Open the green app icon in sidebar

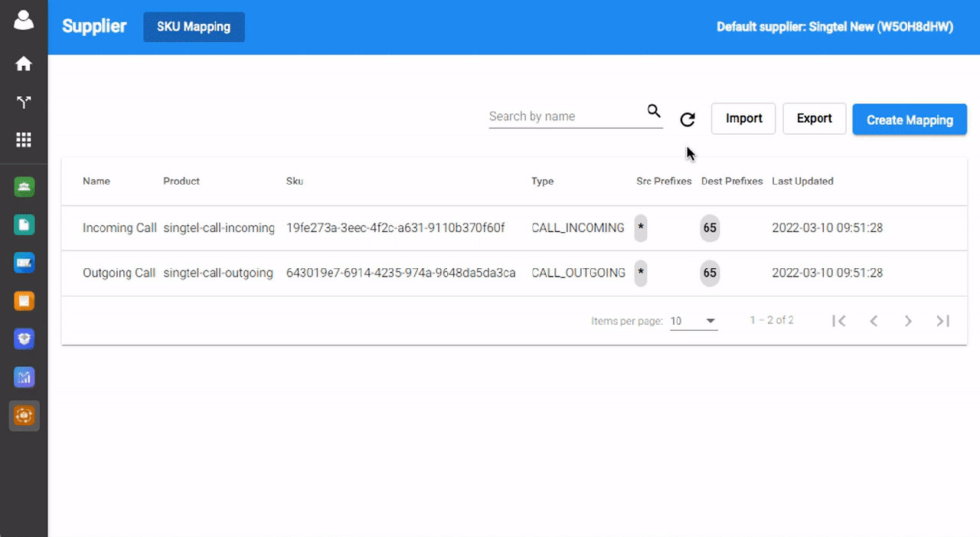tap(24, 186)
